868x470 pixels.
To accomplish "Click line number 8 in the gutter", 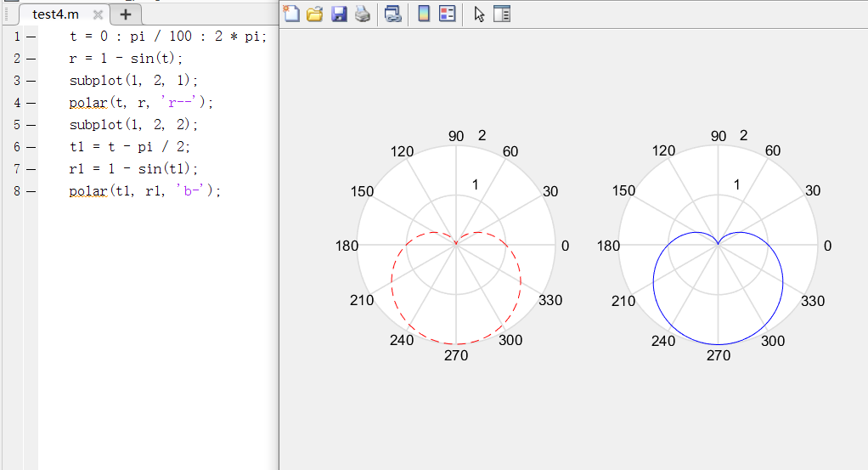I will 17,191.
